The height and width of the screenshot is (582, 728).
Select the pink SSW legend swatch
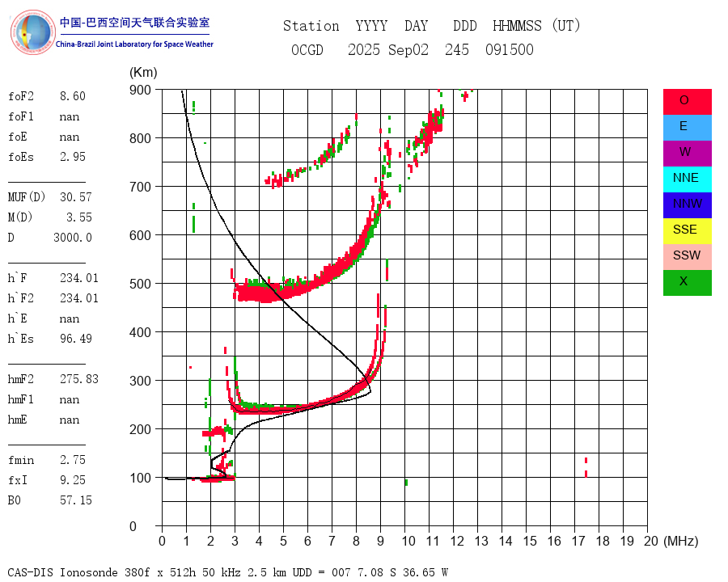point(687,257)
